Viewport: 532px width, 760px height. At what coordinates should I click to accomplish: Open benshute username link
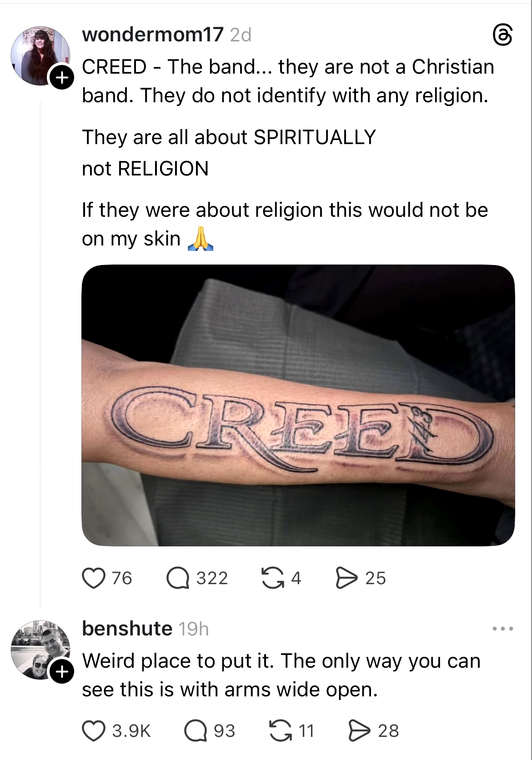click(127, 629)
